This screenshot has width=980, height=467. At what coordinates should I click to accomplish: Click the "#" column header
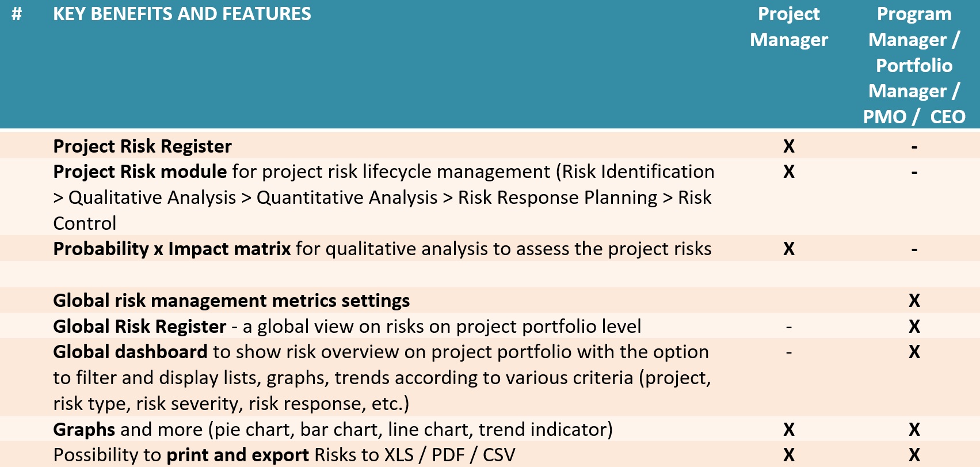coord(17,14)
